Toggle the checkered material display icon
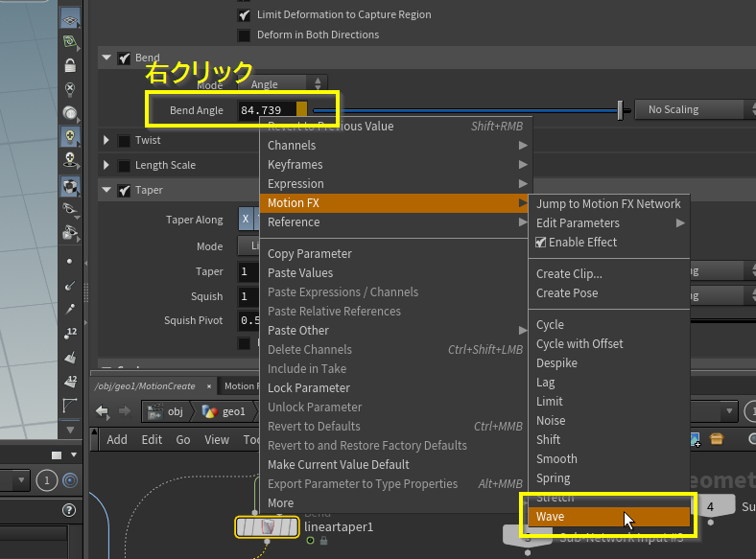Screen dimensions: 756x559 (x=70, y=187)
